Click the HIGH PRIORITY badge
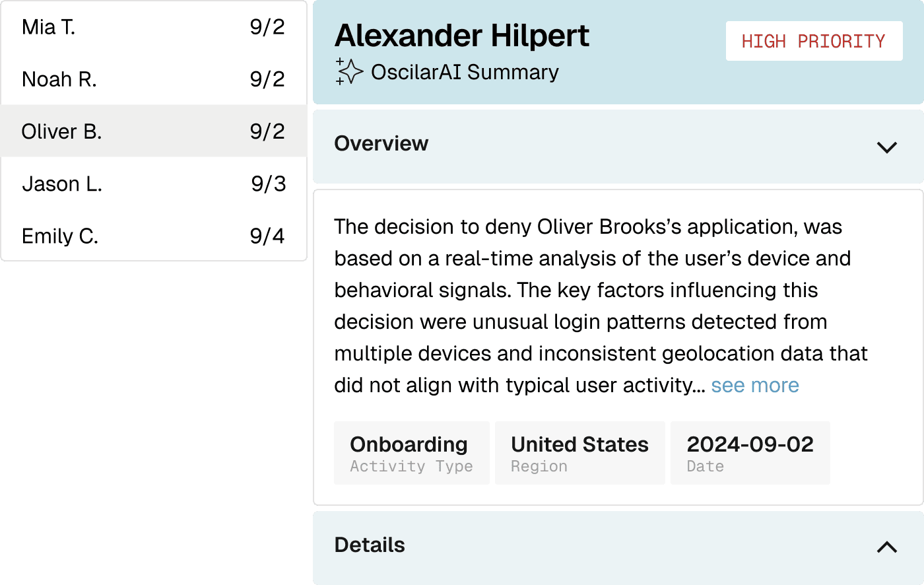 point(814,41)
